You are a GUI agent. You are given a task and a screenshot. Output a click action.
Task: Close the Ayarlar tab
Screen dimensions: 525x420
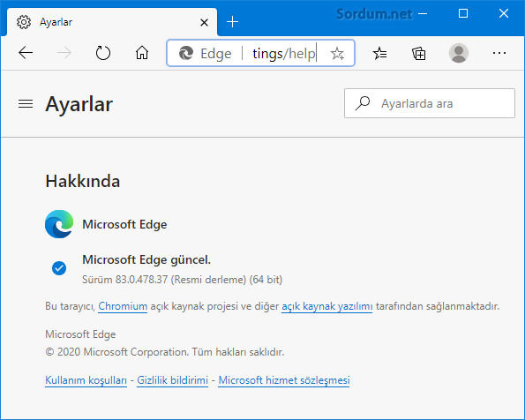pyautogui.click(x=204, y=22)
